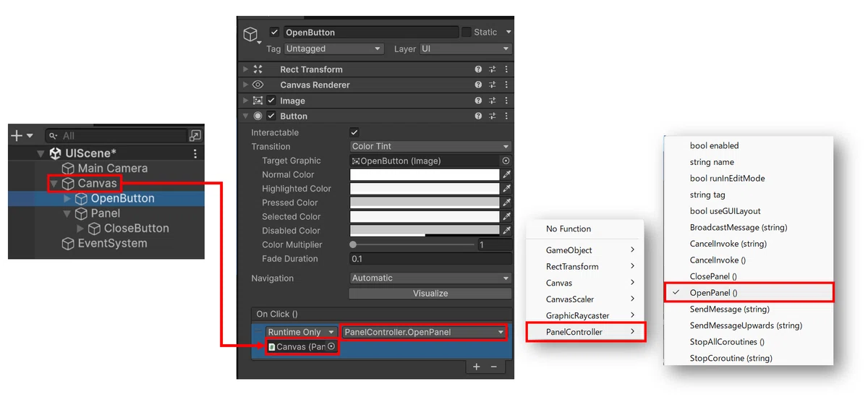Open help for Button component

[x=478, y=116]
